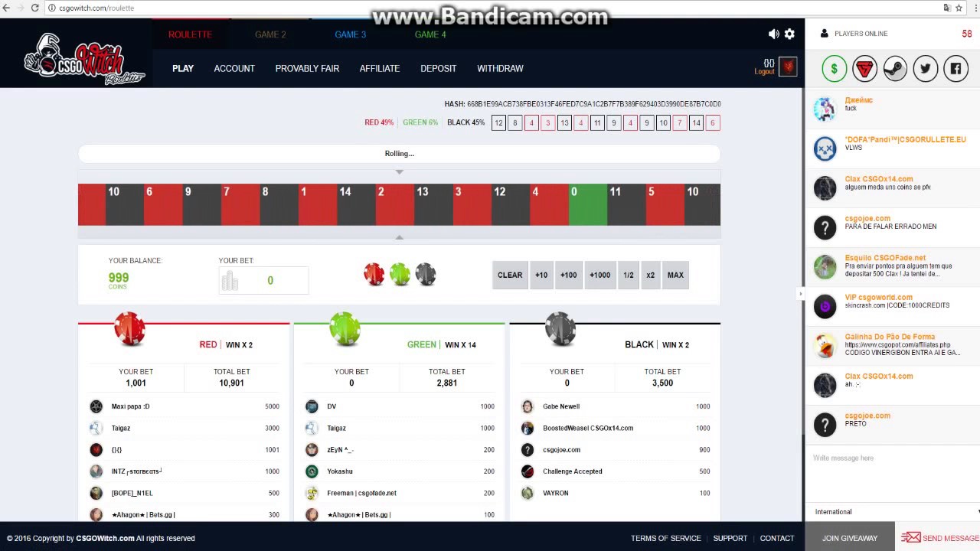Click the Send Message envelope icon
The image size is (980, 551).
click(910, 538)
